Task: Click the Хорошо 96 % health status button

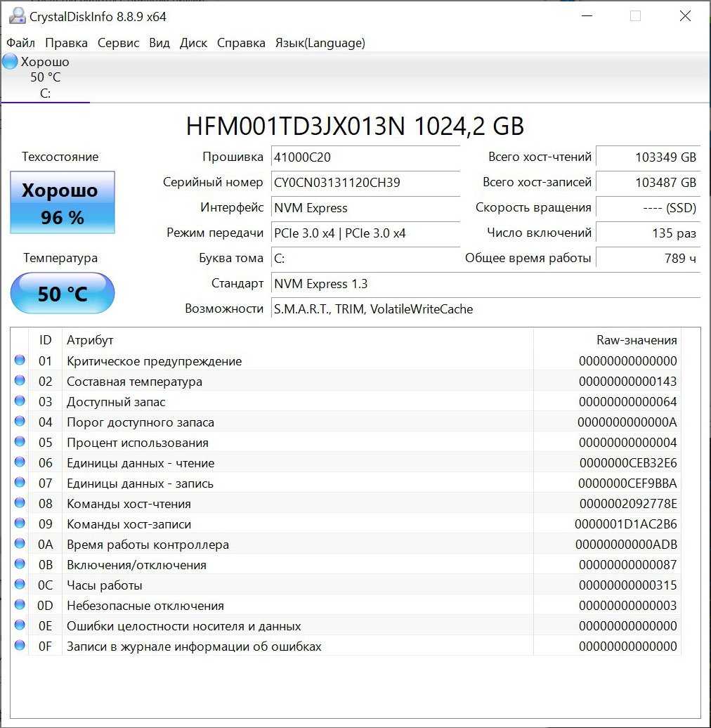Action: (x=63, y=203)
